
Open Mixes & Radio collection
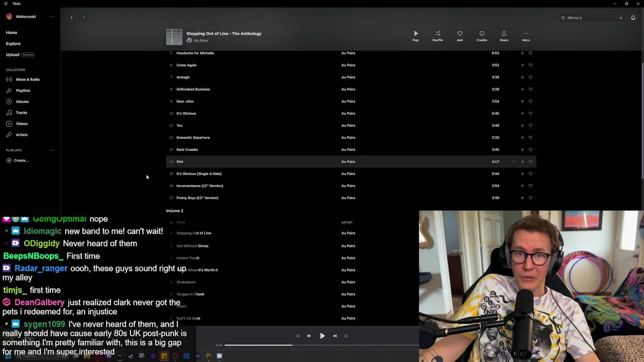(x=23, y=79)
